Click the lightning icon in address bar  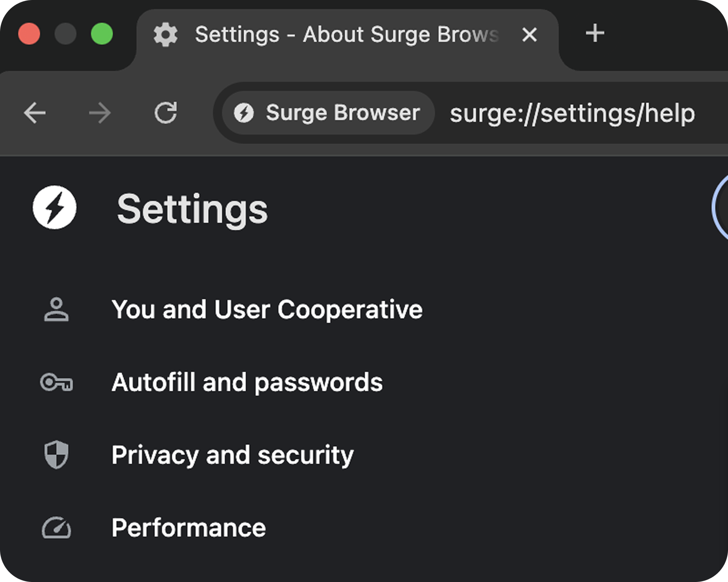coord(244,113)
